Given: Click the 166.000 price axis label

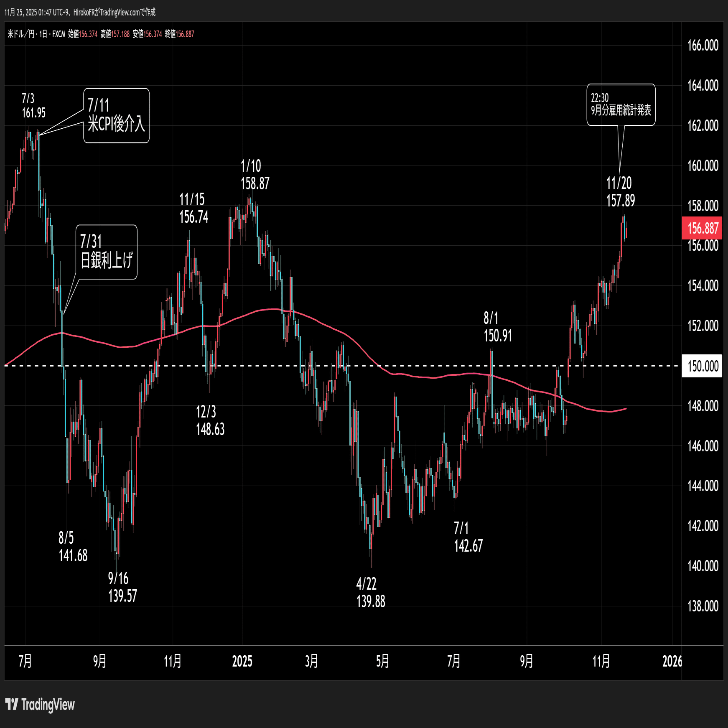Looking at the screenshot, I should click(x=703, y=45).
